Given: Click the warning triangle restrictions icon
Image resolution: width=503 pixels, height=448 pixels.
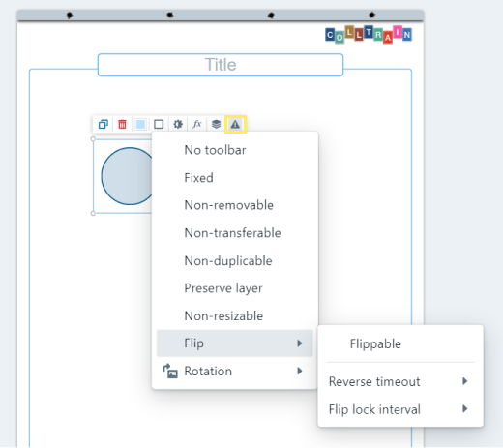Looking at the screenshot, I should (235, 124).
